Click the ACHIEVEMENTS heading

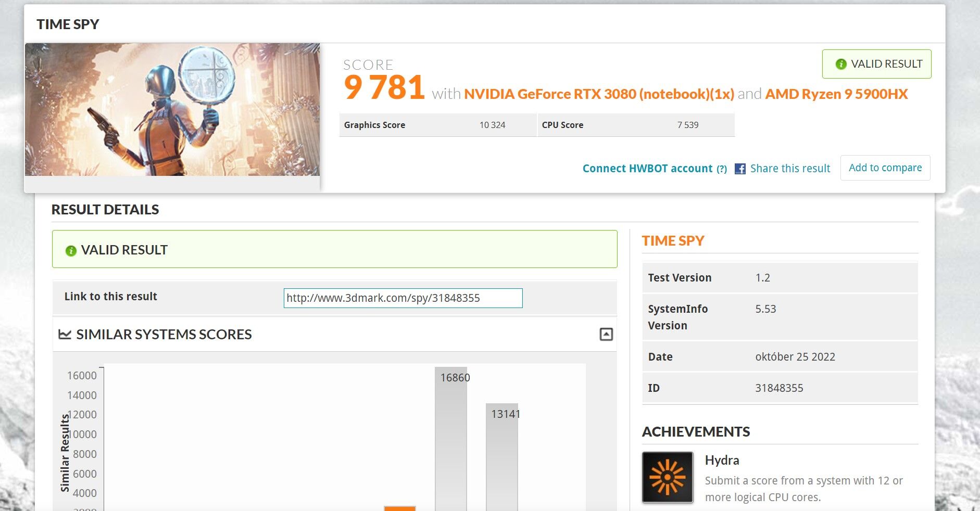(x=696, y=432)
